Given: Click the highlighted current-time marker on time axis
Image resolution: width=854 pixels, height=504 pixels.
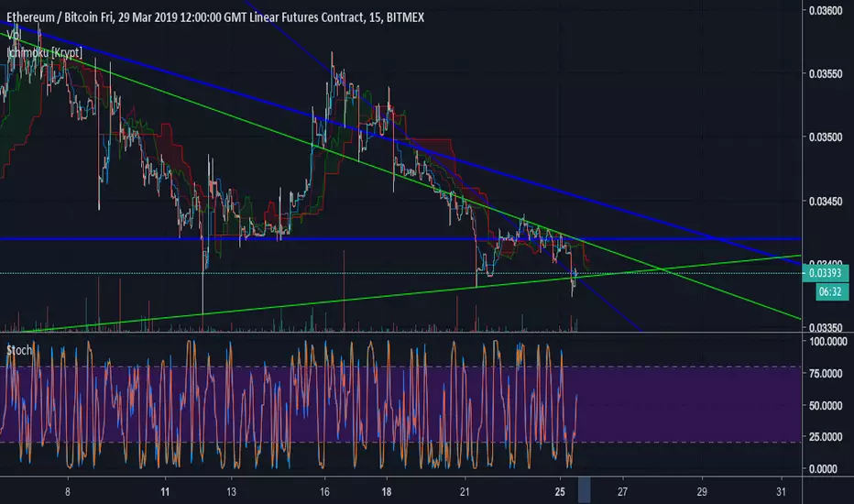Looking at the screenshot, I should point(584,490).
